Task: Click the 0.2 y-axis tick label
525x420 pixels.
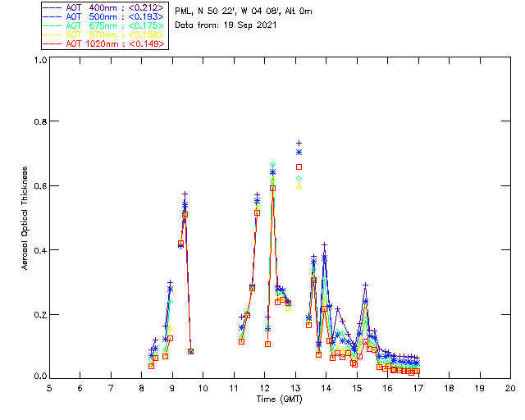Action: 40,314
